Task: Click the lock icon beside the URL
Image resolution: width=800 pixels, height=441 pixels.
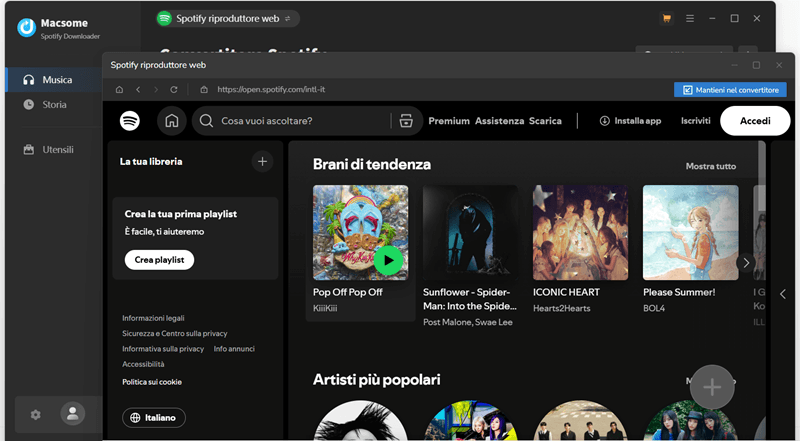Action: (204, 89)
